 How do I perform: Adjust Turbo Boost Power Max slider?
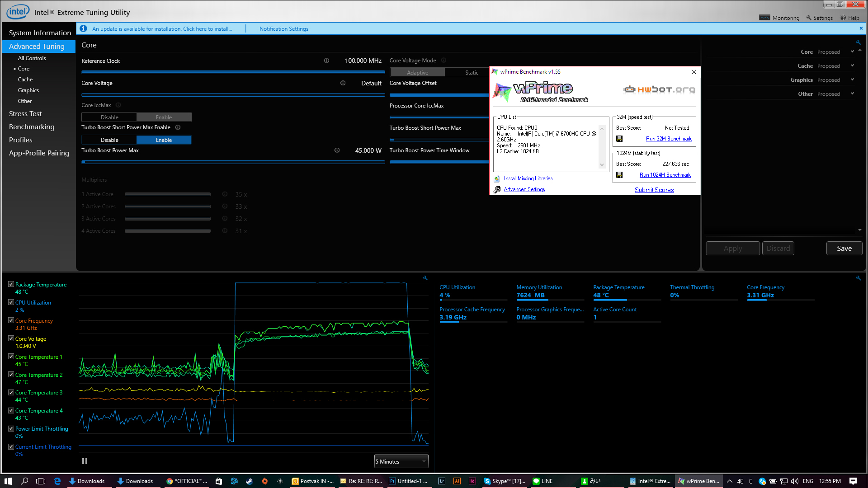[x=233, y=162]
